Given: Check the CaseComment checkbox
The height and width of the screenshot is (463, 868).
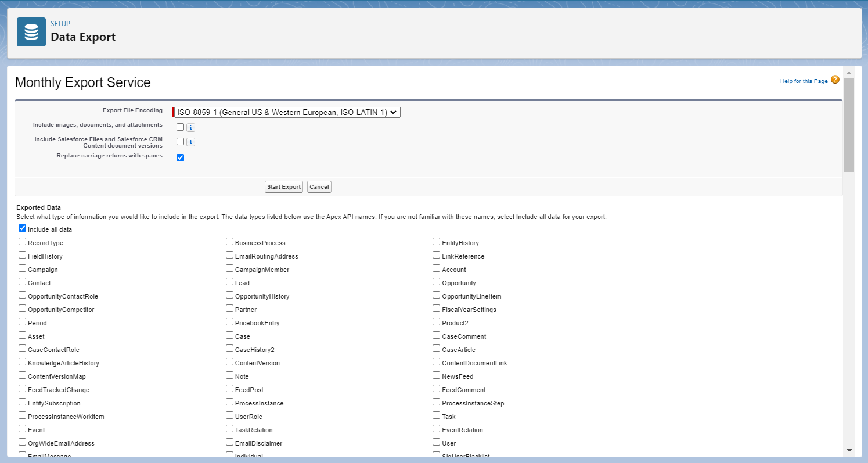Looking at the screenshot, I should click(436, 335).
